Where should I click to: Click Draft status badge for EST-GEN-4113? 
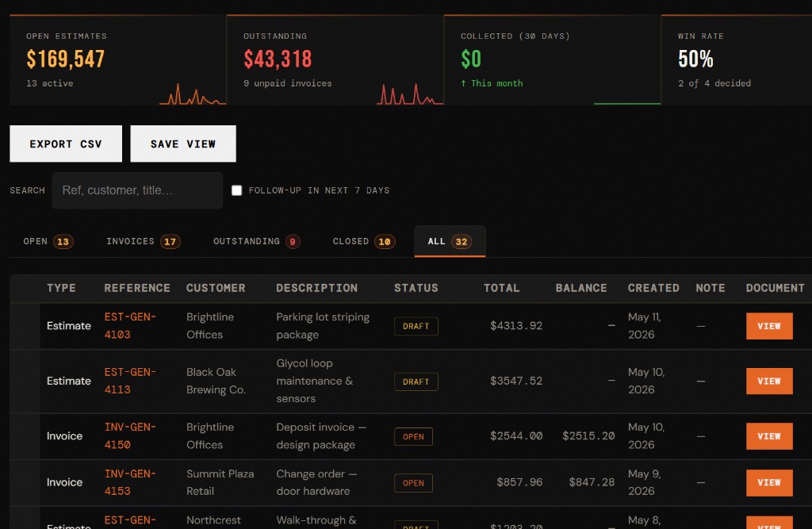(x=416, y=381)
